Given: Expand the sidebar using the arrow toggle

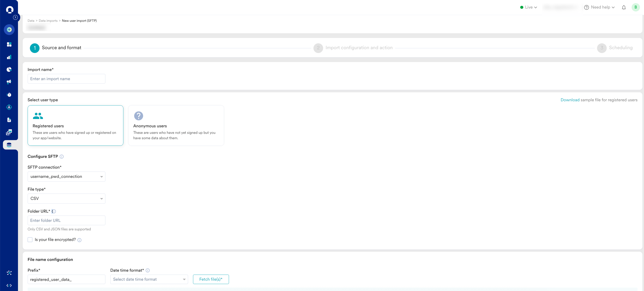Looking at the screenshot, I should click(x=16, y=17).
